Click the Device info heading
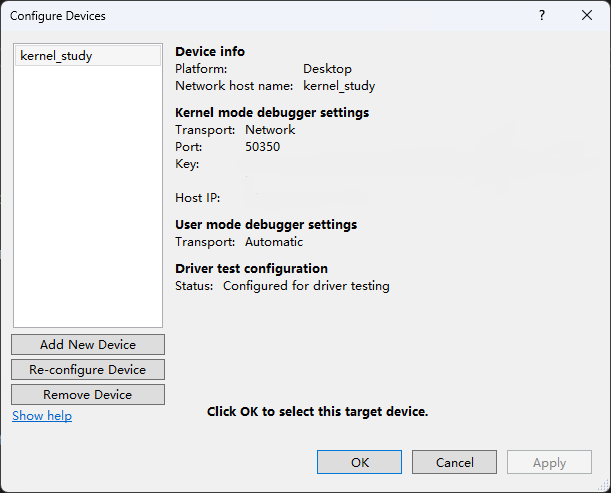This screenshot has width=611, height=493. [x=210, y=52]
